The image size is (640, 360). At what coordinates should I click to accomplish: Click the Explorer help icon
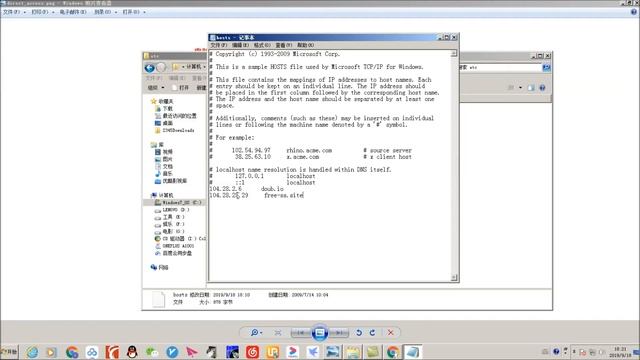coord(542,88)
